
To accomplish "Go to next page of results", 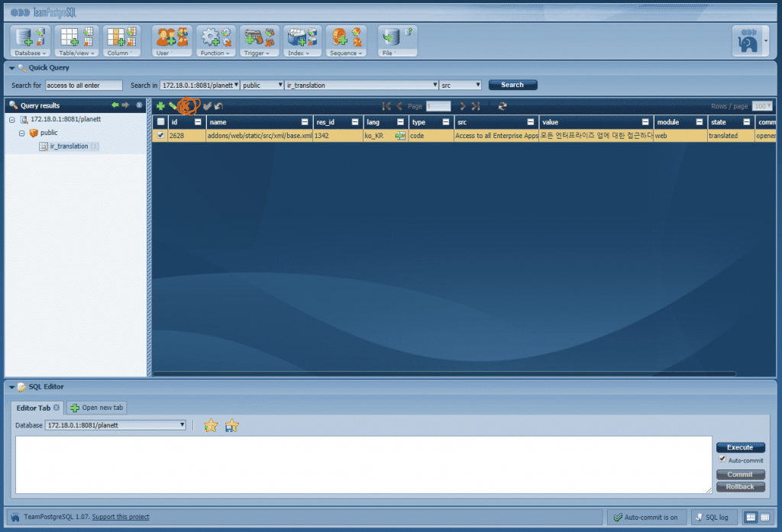I will point(463,105).
